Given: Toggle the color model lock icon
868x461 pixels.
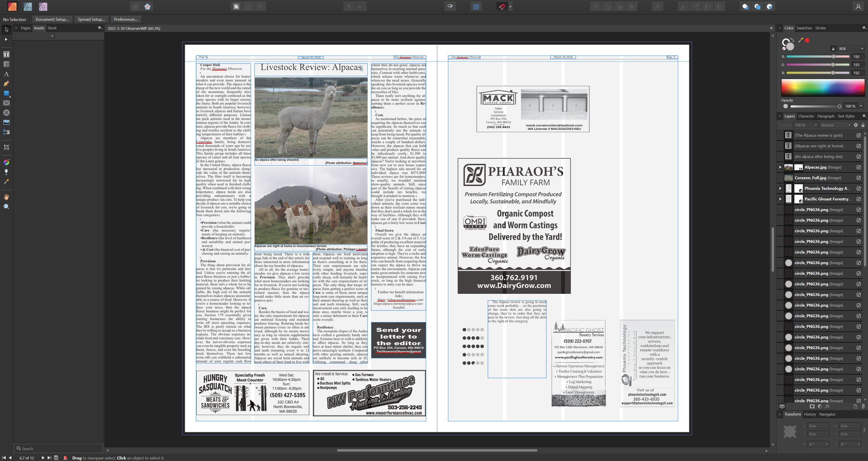Looking at the screenshot, I should [x=833, y=49].
